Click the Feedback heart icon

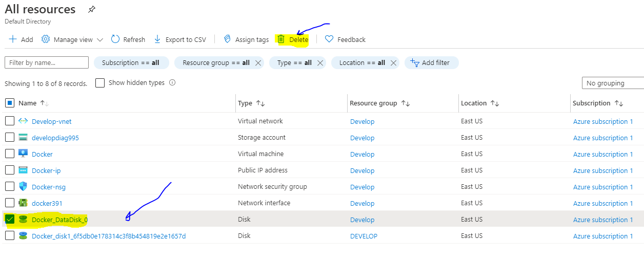(x=329, y=39)
